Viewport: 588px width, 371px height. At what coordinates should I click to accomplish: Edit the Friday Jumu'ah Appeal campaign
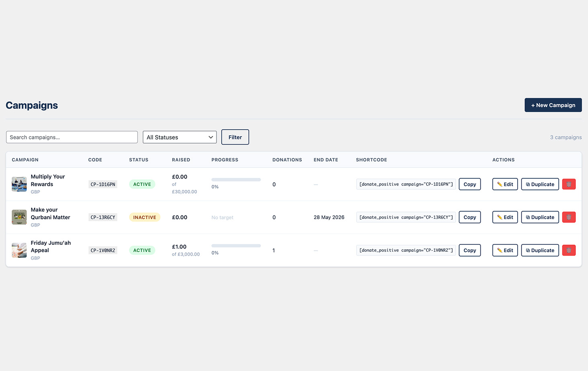[505, 250]
